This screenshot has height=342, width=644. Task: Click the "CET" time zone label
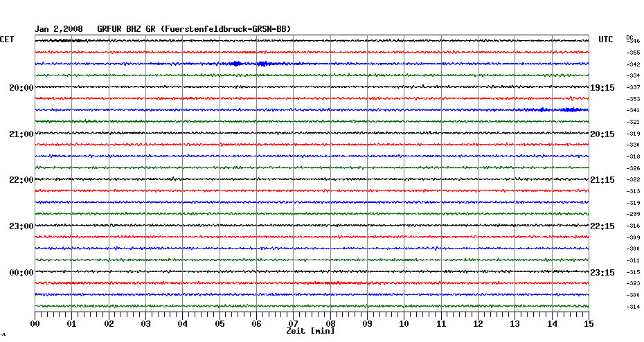point(7,39)
